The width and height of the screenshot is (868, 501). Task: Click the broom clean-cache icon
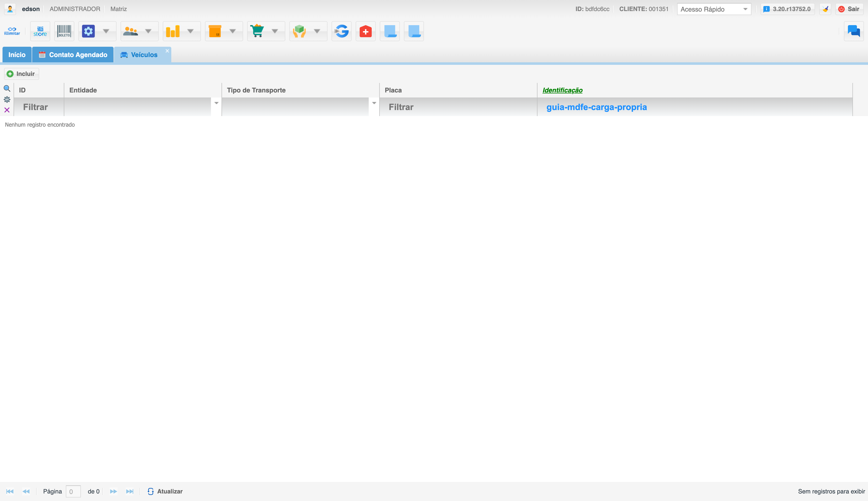[x=825, y=9]
